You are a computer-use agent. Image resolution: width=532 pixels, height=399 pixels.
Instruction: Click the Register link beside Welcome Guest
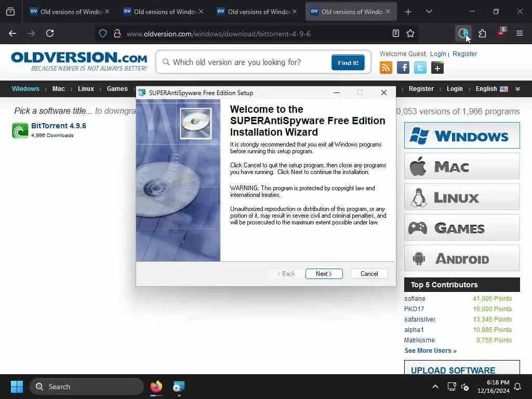point(464,54)
